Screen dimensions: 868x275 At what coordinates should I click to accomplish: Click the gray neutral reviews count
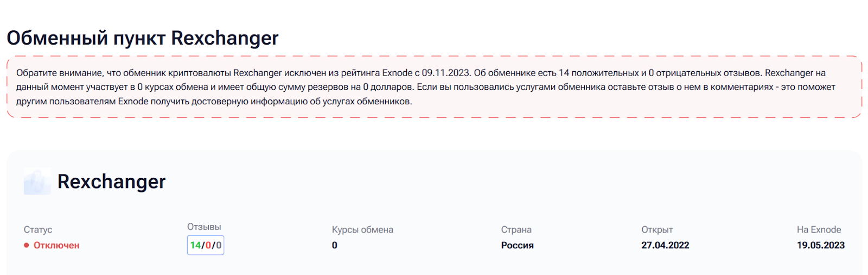coord(219,246)
